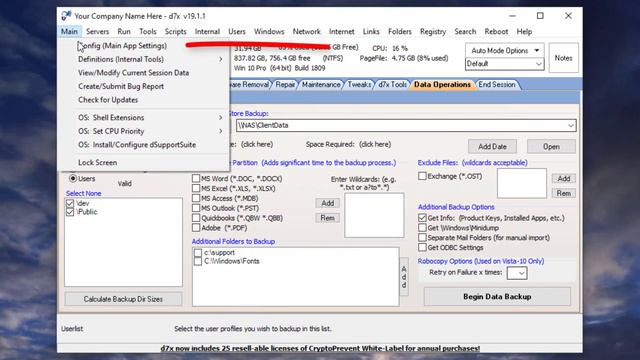
Task: Open Auto Mode Options dropdown
Action: click(x=504, y=51)
